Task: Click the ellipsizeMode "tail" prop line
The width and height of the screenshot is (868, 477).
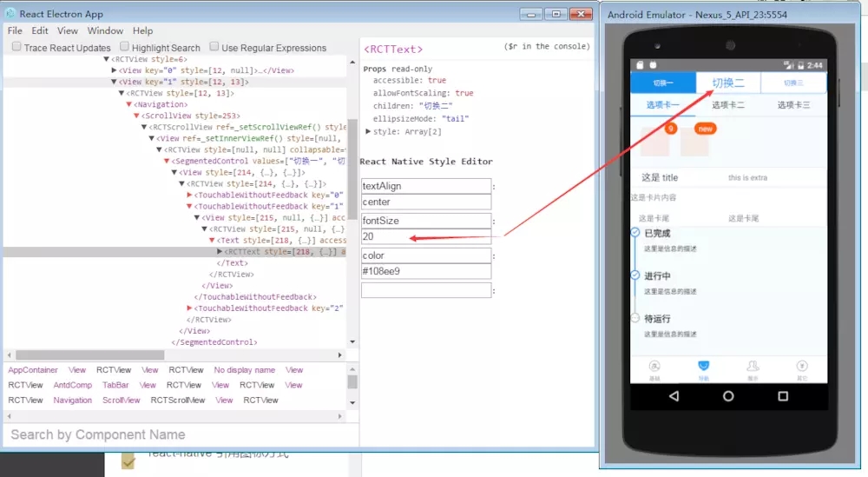Action: point(421,118)
